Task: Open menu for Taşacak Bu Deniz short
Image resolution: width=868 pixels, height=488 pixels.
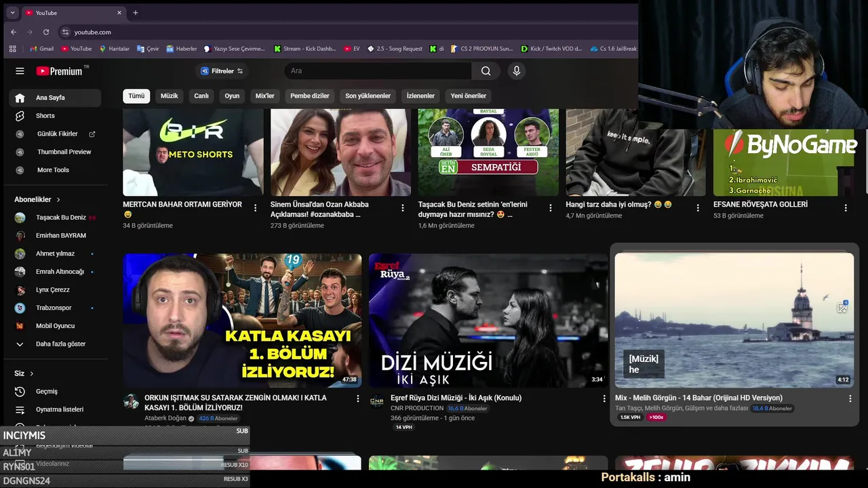Action: (551, 208)
